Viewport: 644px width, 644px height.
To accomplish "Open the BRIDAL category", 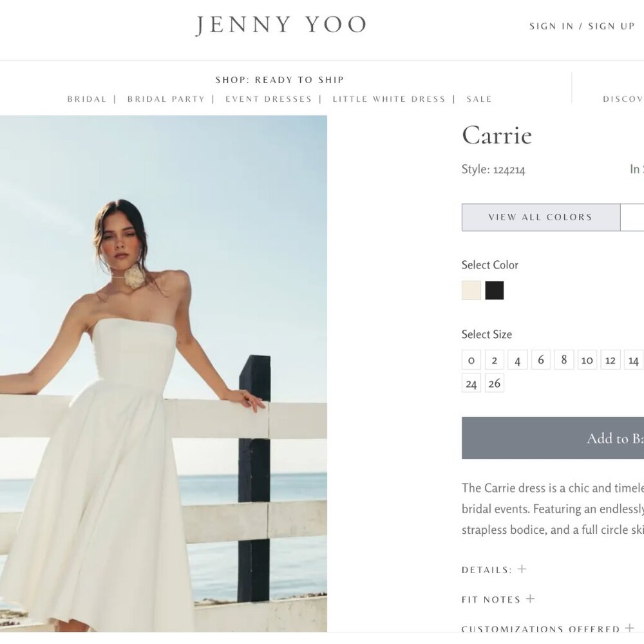I will [x=86, y=99].
